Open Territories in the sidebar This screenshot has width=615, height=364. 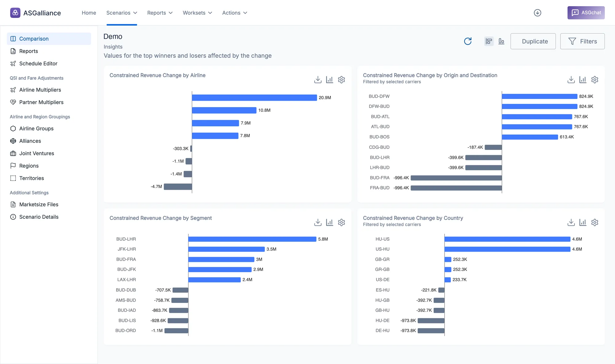tap(49, 178)
